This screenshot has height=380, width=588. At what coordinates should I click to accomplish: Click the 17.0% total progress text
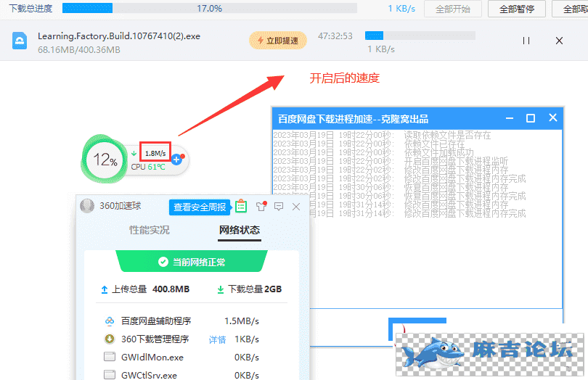tap(210, 8)
